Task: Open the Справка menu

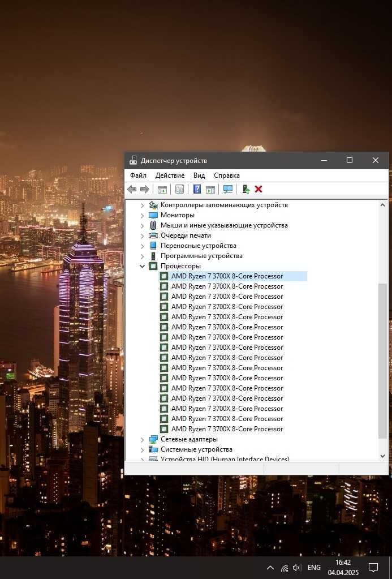Action: click(227, 175)
